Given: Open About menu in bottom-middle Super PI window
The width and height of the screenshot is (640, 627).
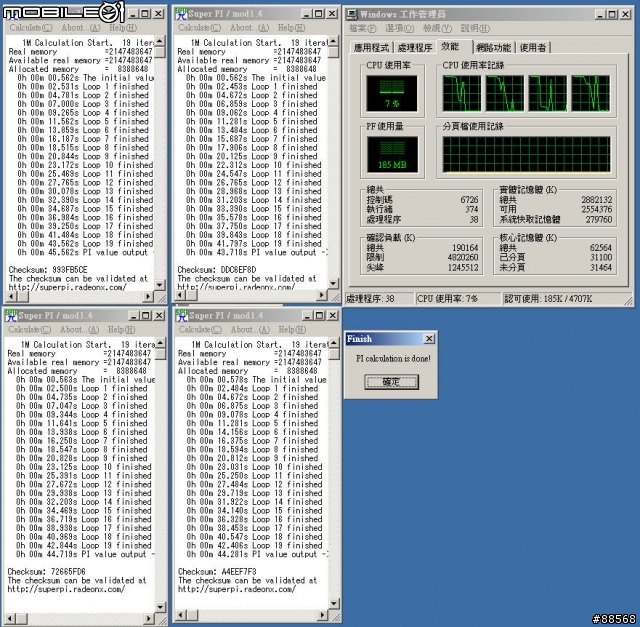Looking at the screenshot, I should pos(250,329).
